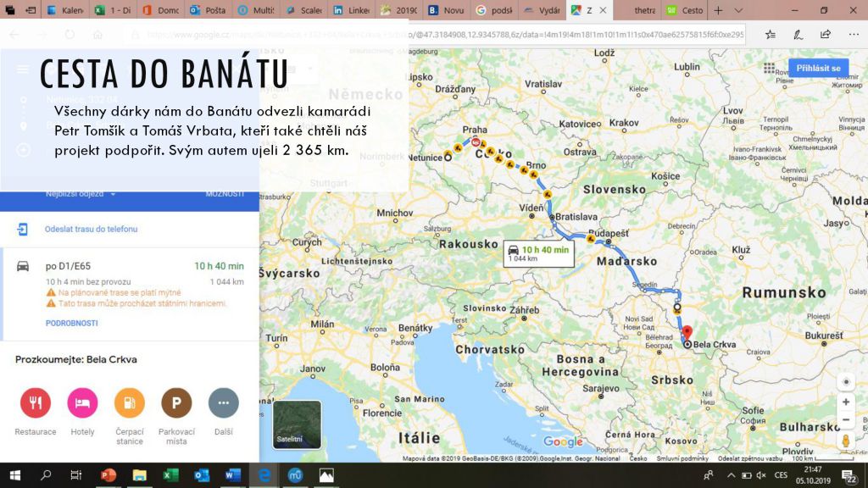
Task: Share this page from browser toolbar
Action: (x=826, y=34)
